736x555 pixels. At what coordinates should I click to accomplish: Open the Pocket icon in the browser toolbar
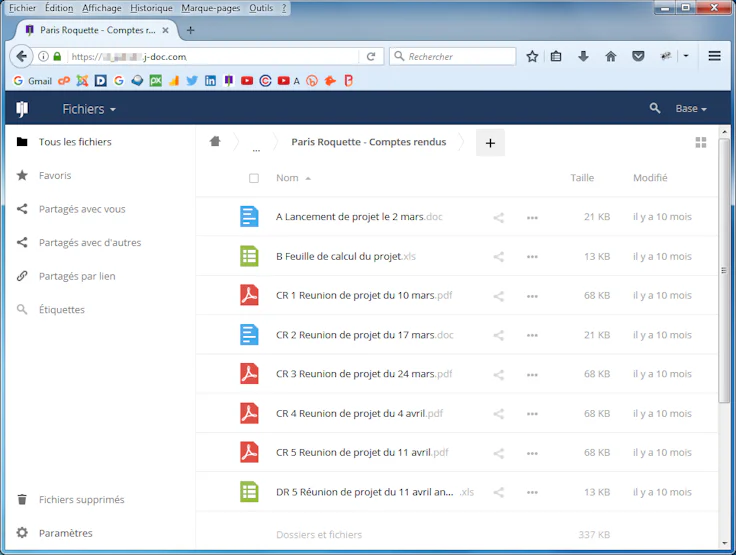638,57
